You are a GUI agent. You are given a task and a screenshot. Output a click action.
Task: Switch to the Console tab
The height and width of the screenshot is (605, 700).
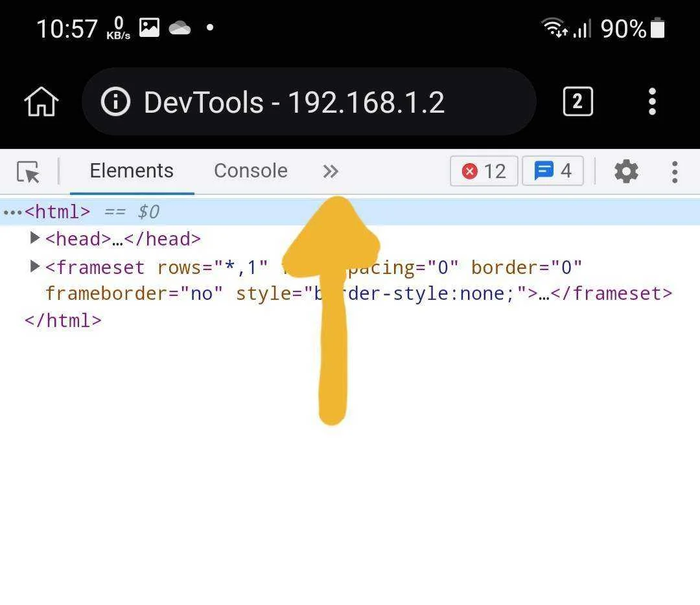click(251, 171)
